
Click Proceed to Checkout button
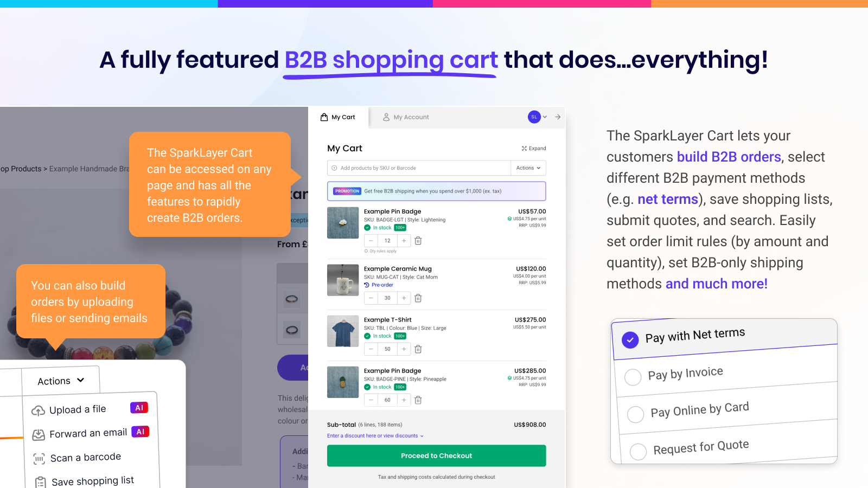[x=437, y=455]
